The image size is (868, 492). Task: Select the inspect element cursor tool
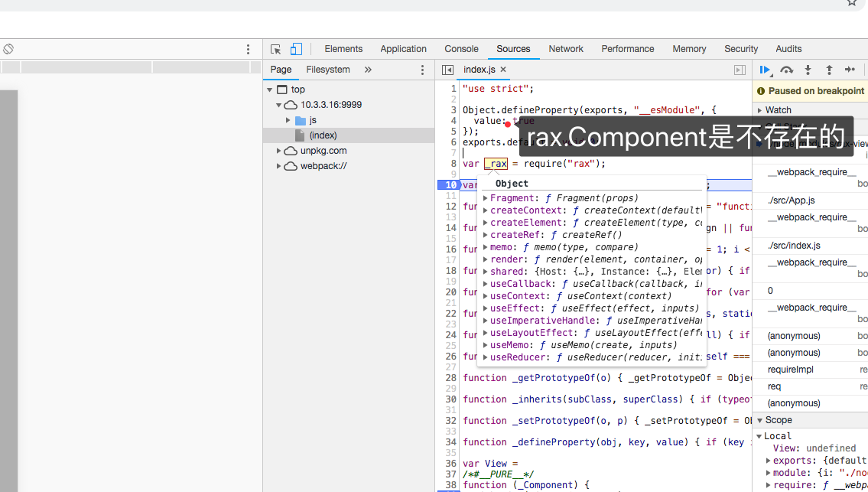(275, 48)
